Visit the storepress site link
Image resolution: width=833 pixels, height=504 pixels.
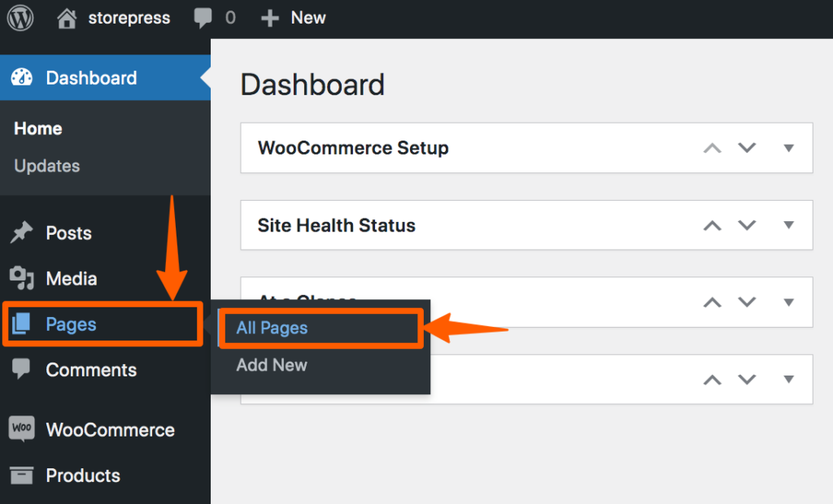(129, 18)
